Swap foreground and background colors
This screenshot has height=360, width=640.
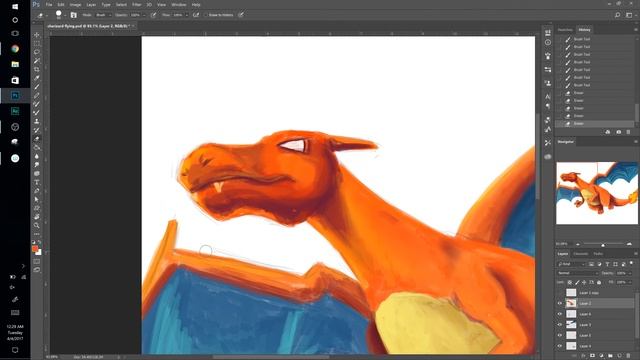(40, 242)
